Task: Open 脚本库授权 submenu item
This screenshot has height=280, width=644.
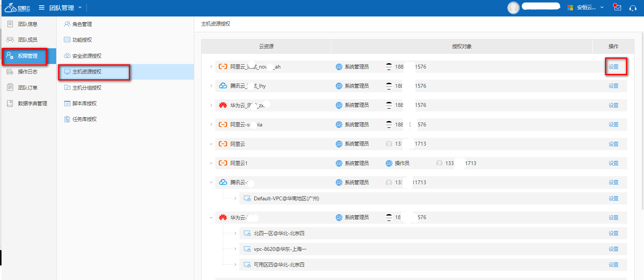Action: (84, 103)
